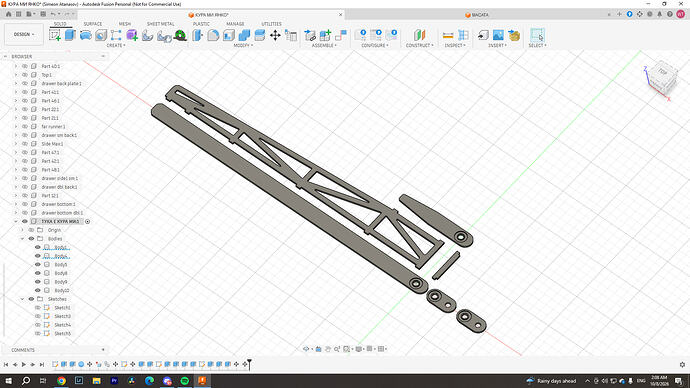This screenshot has height=388, width=690.
Task: Select the Press Pull tool
Action: [x=198, y=35]
